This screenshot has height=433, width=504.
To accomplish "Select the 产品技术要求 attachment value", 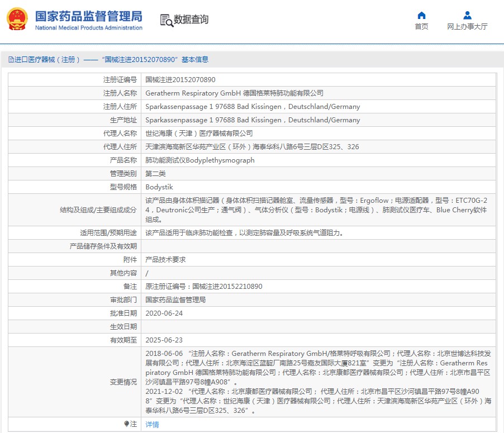I will pos(165,260).
